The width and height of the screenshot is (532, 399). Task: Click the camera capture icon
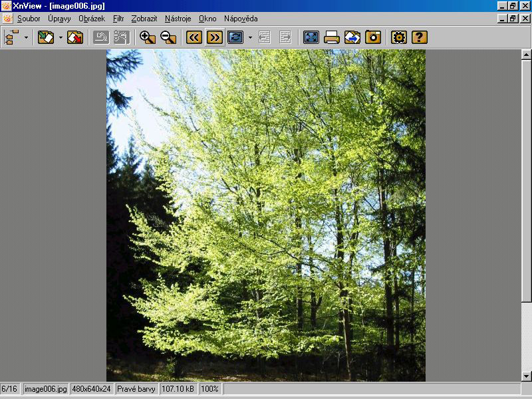pos(373,37)
